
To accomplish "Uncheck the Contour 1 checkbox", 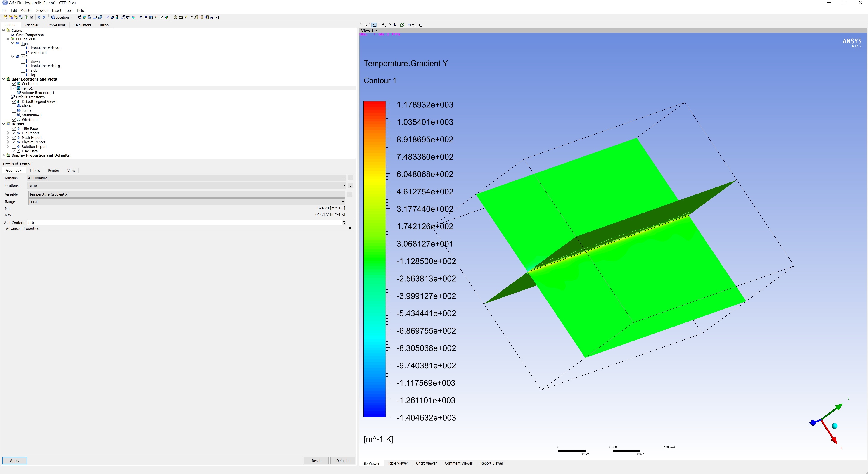I will [x=14, y=83].
